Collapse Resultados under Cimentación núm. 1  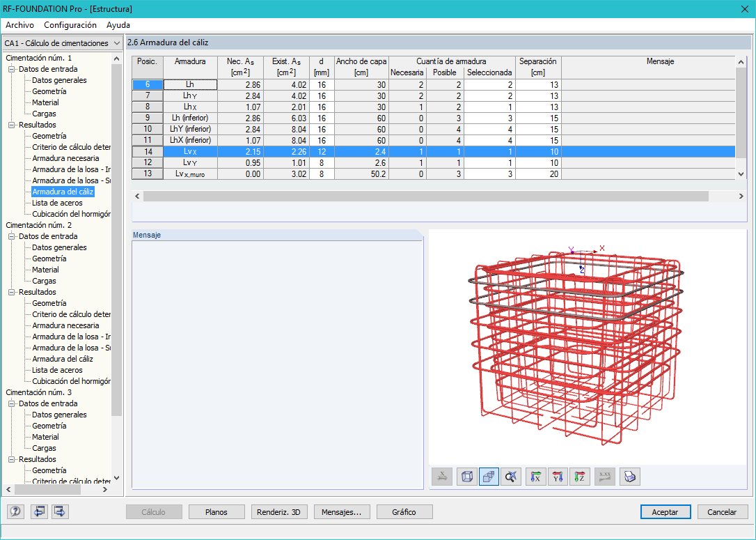click(x=12, y=125)
